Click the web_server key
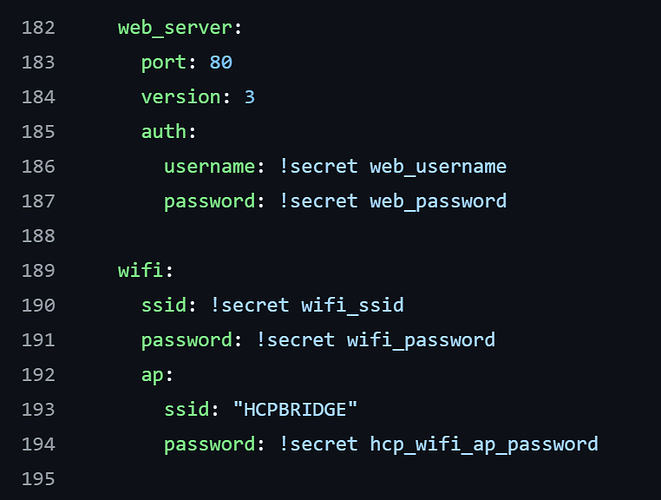This screenshot has height=500, width=661. pyautogui.click(x=175, y=28)
